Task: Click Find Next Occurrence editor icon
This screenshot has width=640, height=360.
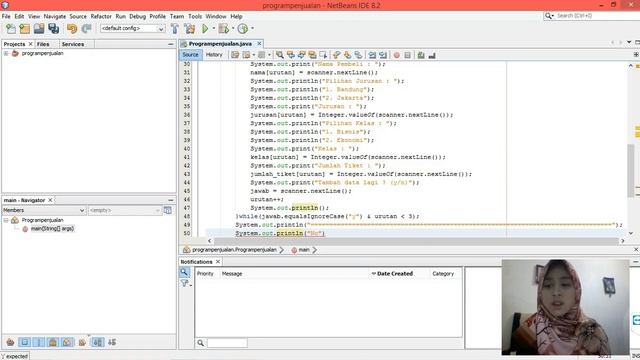Action: pyautogui.click(x=302, y=55)
